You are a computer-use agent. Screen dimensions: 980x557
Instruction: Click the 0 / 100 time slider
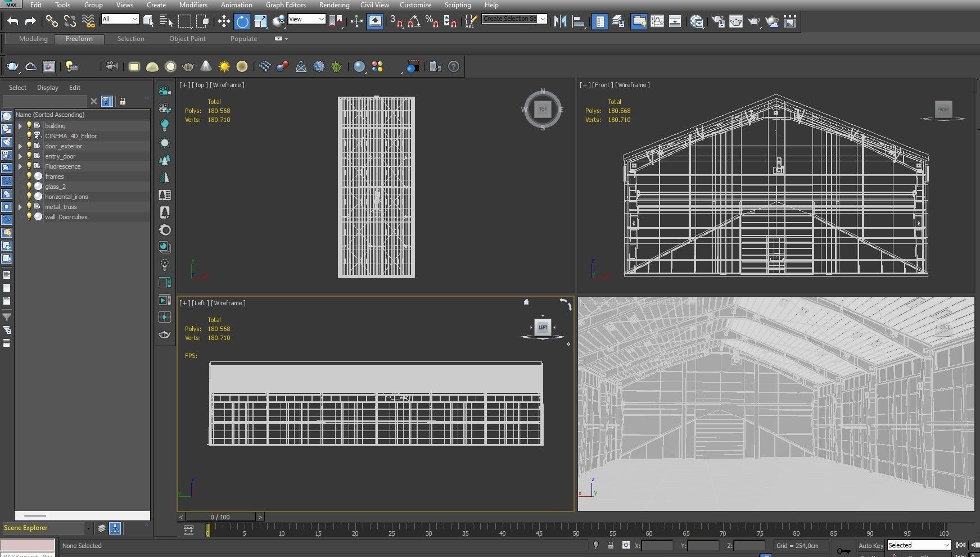(x=220, y=517)
